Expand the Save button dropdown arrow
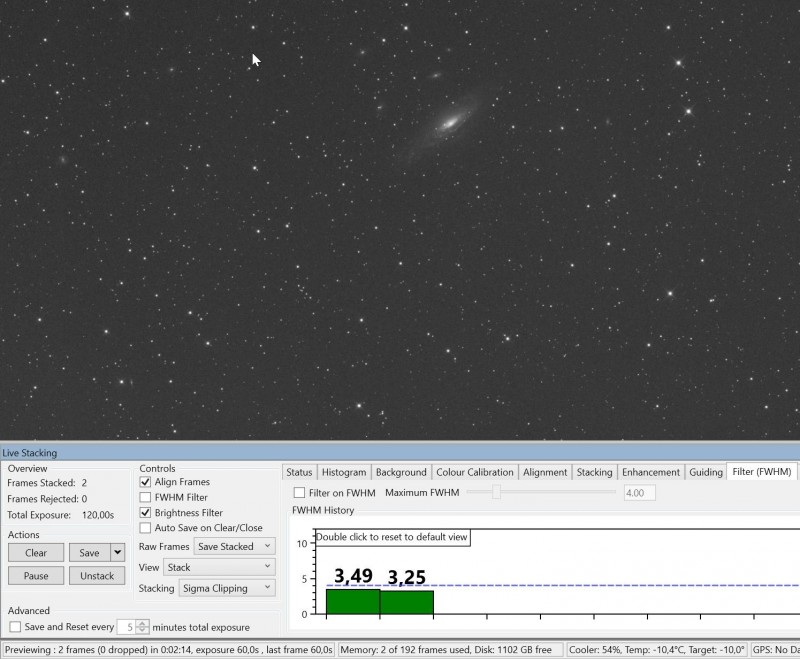This screenshot has height=659, width=800. point(118,552)
